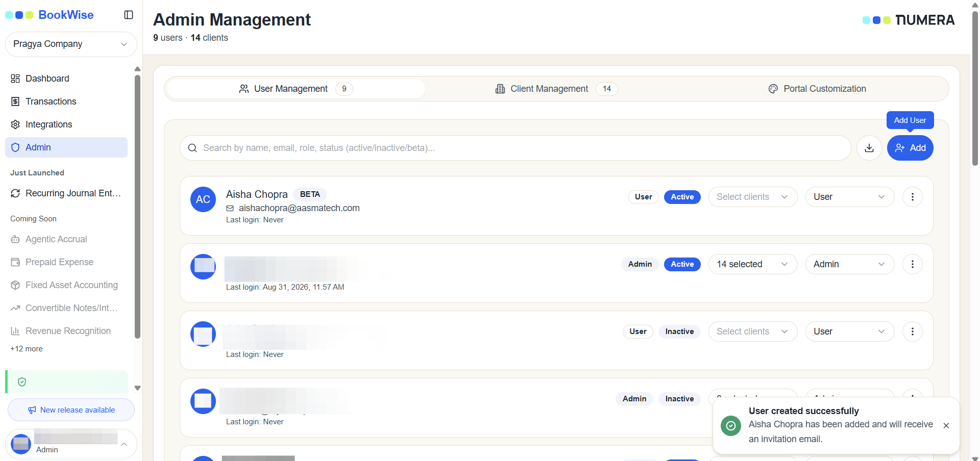Open the role dropdown for Aisha Chopra
This screenshot has height=461, width=980.
coord(850,197)
